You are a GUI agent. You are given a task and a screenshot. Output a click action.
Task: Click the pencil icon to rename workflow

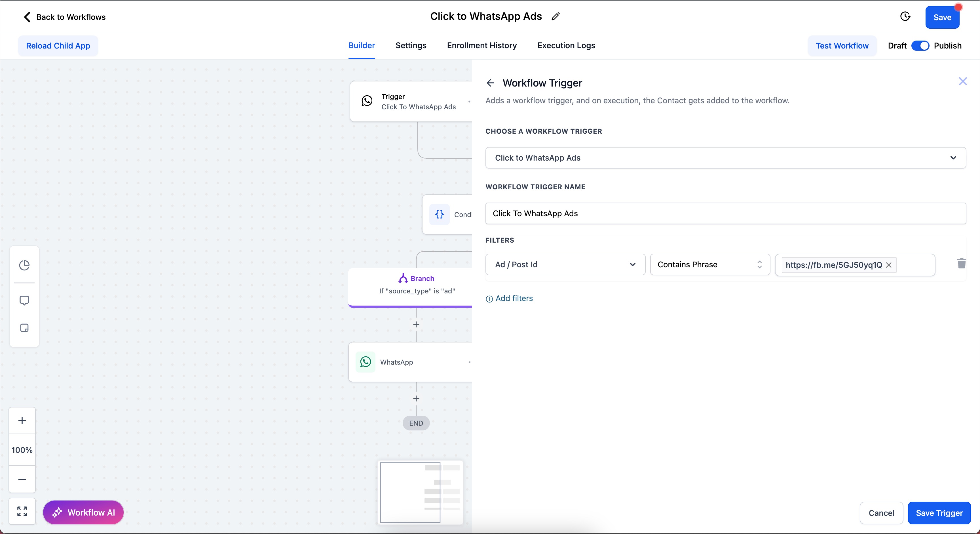tap(556, 16)
